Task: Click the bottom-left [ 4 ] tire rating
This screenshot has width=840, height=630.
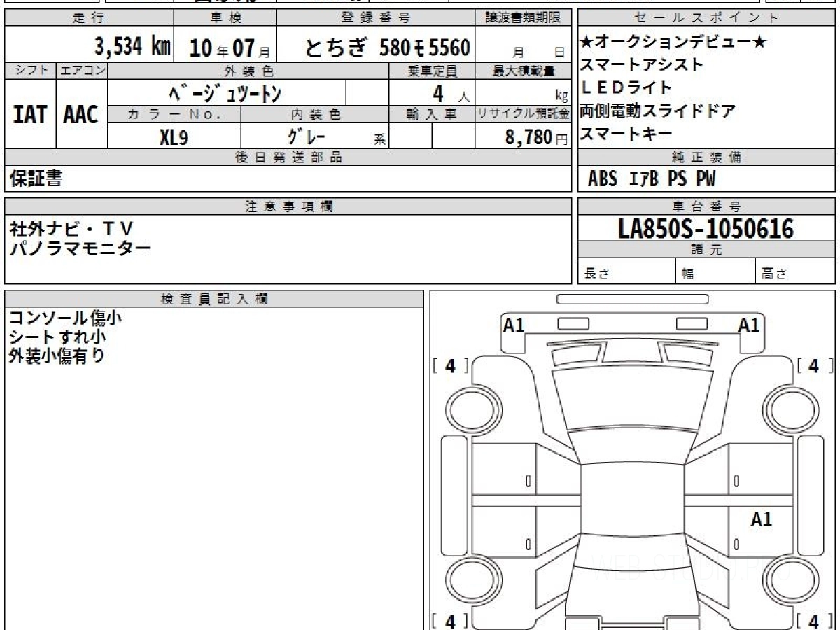Action: [x=450, y=620]
